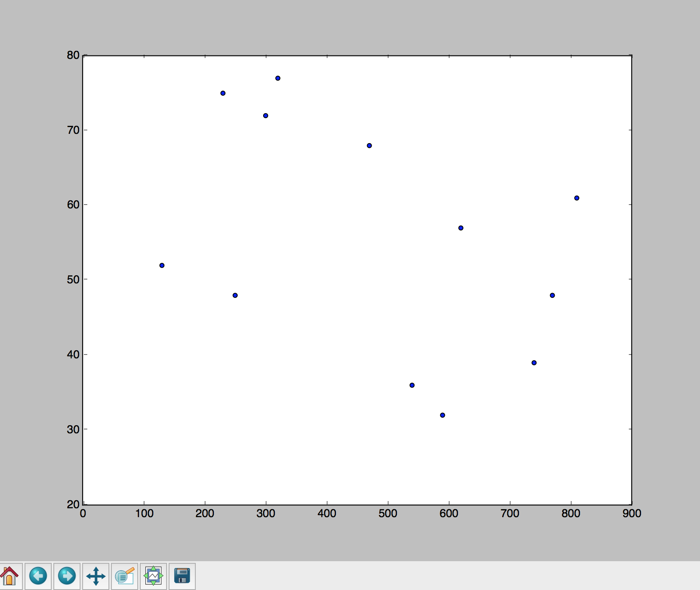Click the y-axis tick label 20
The width and height of the screenshot is (700, 590).
(x=73, y=504)
